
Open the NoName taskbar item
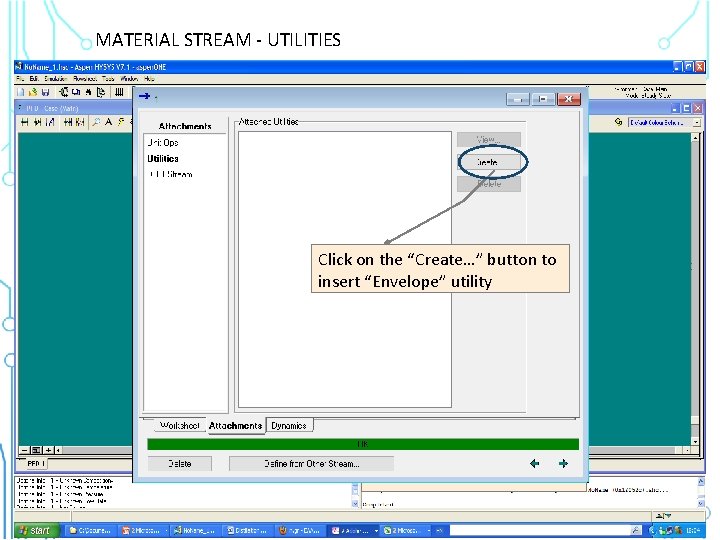195,530
